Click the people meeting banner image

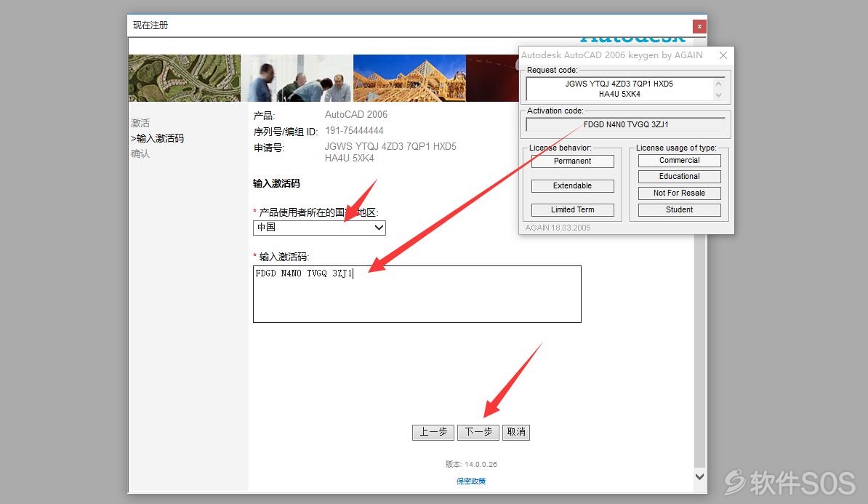coord(297,78)
